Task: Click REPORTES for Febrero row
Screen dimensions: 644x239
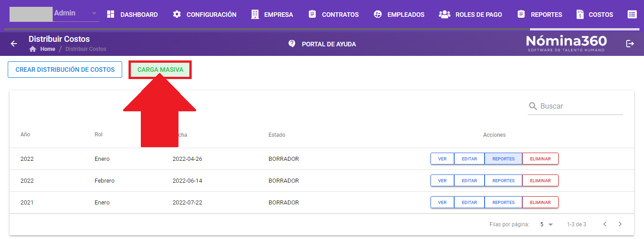Action: 504,181
